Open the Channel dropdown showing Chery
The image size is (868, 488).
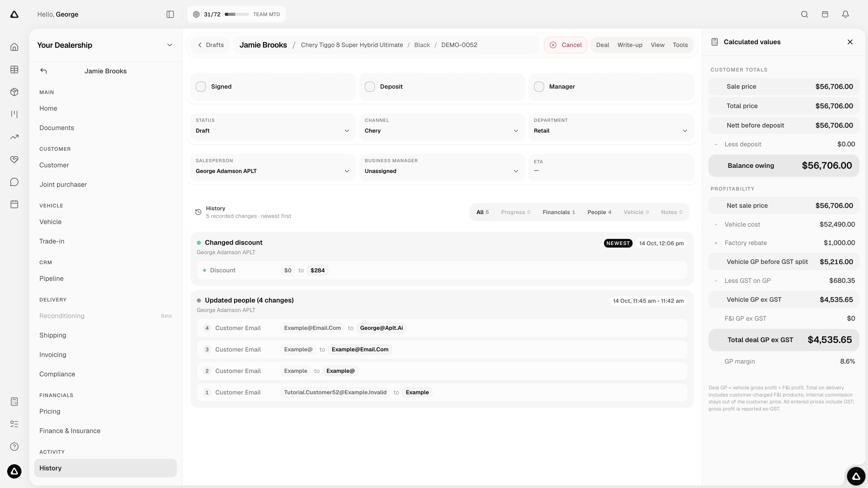[442, 127]
